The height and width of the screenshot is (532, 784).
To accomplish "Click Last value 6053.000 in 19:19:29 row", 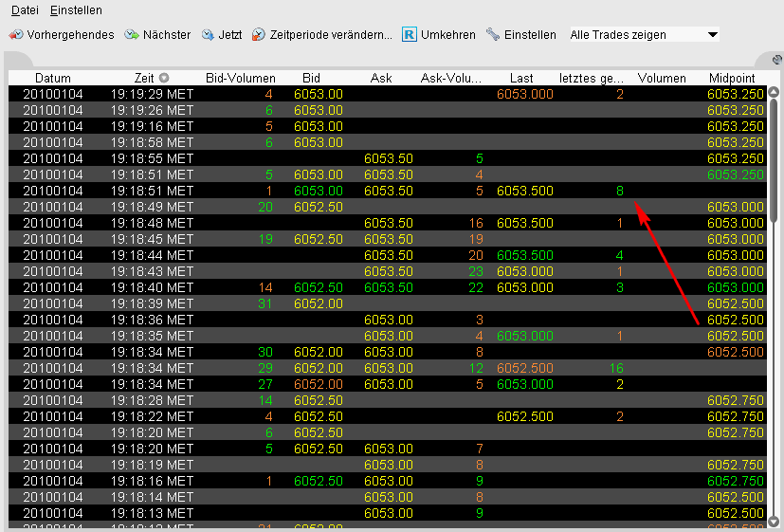I will [525, 94].
